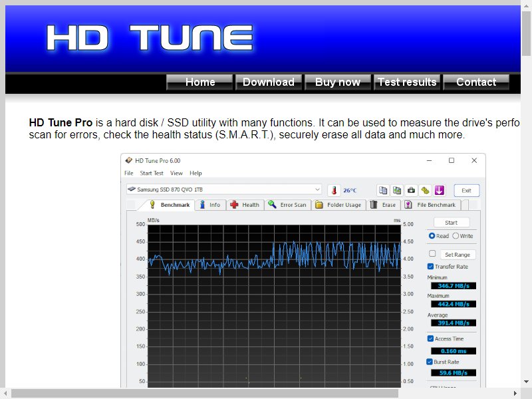Screen dimensions: 532x399
Task: Click the 442.4 MB/s maximum value
Action: pyautogui.click(x=454, y=305)
